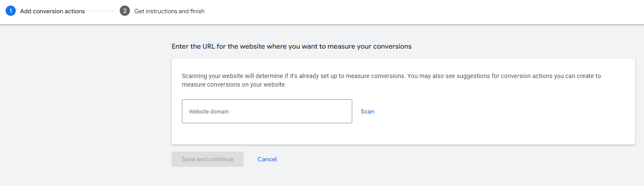Click the blue step 1 circle icon
This screenshot has width=644, height=186.
point(11,11)
